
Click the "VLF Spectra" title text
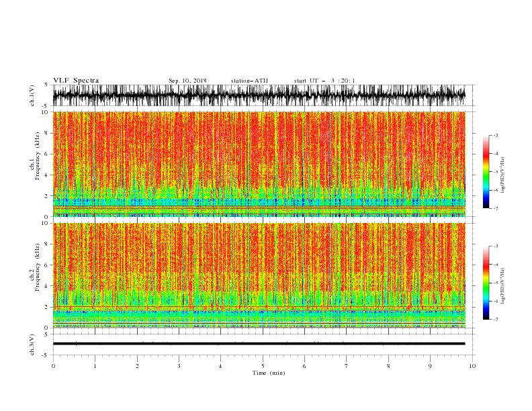(x=76, y=81)
